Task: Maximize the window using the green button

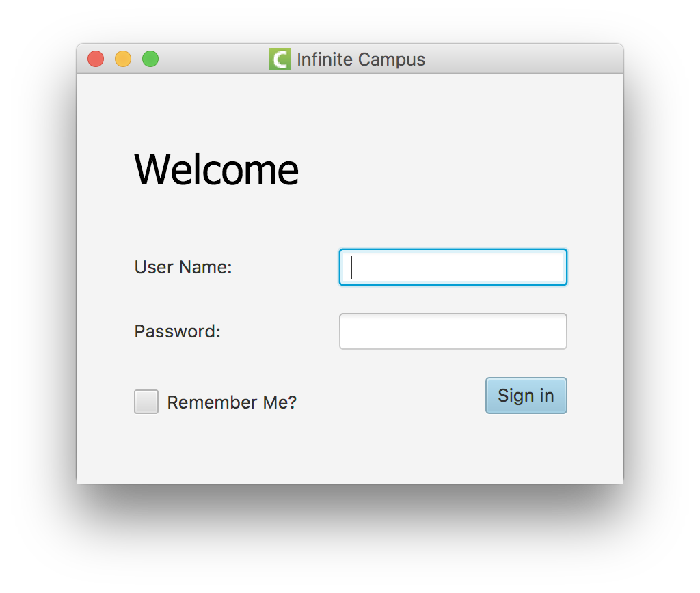Action: (150, 59)
